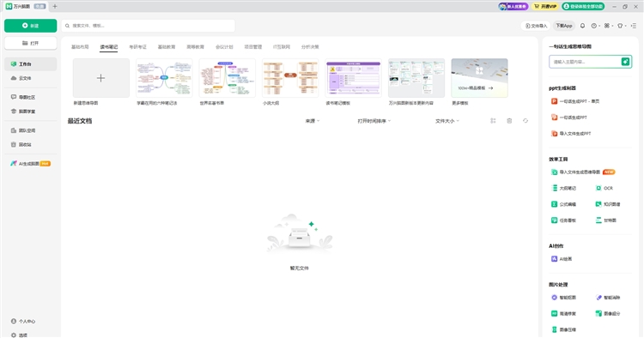Switch to the 高等教育 template tab
644x338 pixels.
click(195, 47)
